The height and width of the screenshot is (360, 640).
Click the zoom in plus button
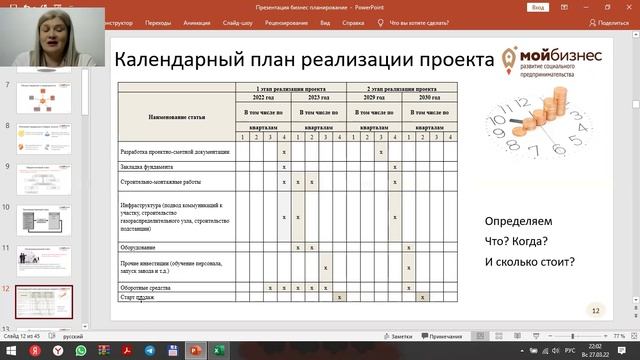coord(605,336)
